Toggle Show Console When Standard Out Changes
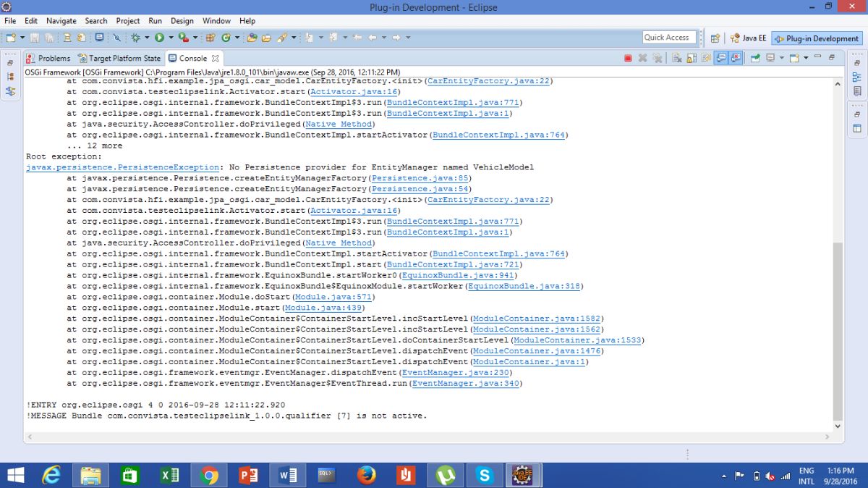Image resolution: width=868 pixels, height=488 pixels. click(x=721, y=58)
